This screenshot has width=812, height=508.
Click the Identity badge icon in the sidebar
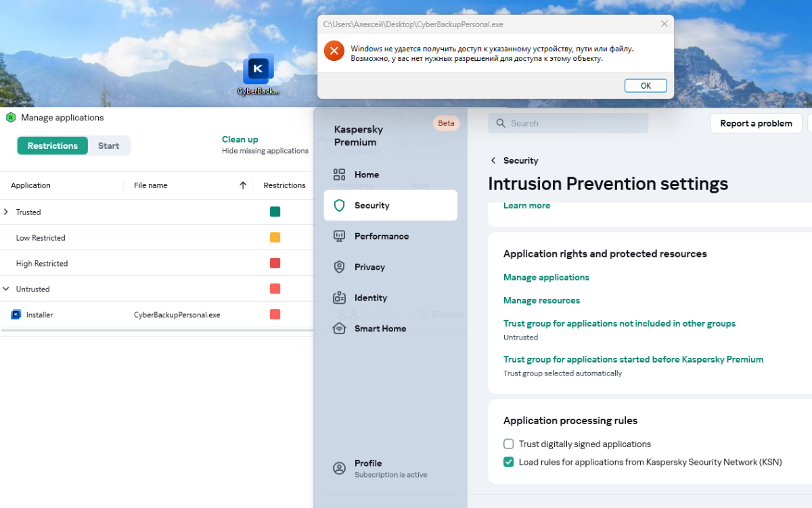[340, 298]
